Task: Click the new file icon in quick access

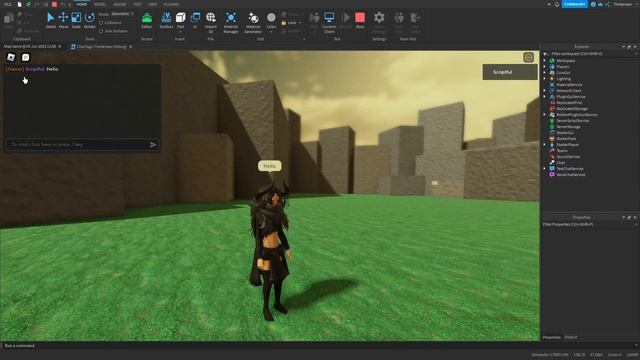Action: (x=19, y=4)
